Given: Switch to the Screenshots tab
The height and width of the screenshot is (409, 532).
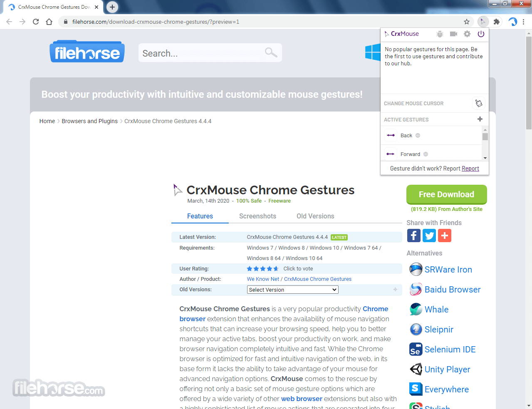Looking at the screenshot, I should click(x=257, y=216).
